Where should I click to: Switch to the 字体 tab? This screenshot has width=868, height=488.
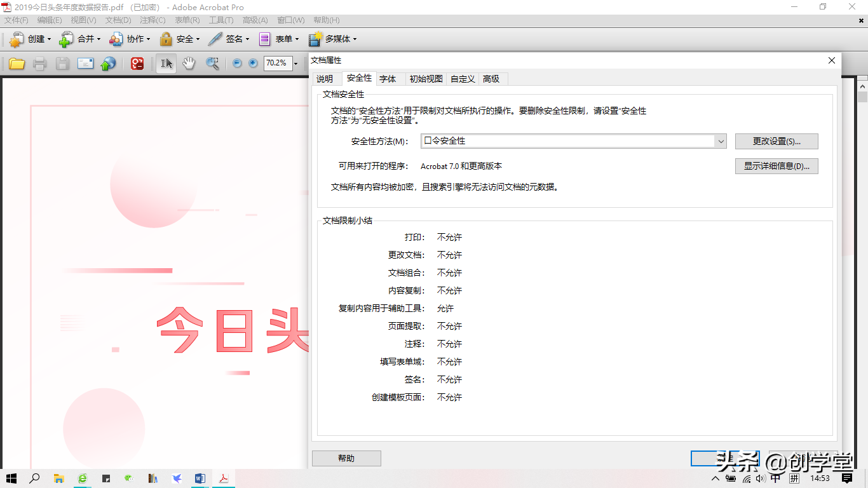[x=388, y=79]
